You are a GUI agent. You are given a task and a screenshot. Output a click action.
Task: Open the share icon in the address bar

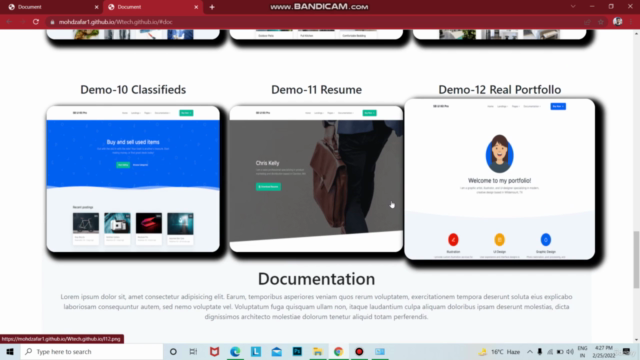tap(587, 22)
